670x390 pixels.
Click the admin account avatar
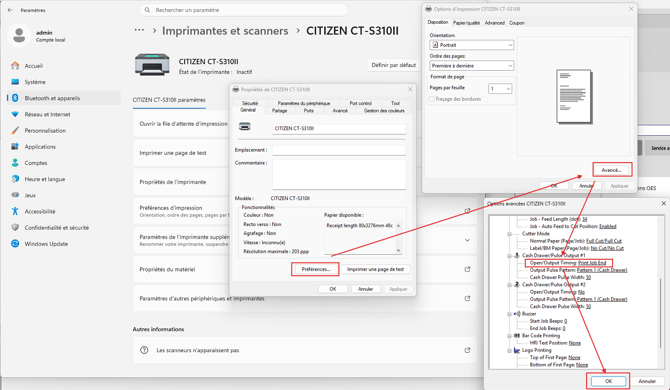tap(19, 35)
